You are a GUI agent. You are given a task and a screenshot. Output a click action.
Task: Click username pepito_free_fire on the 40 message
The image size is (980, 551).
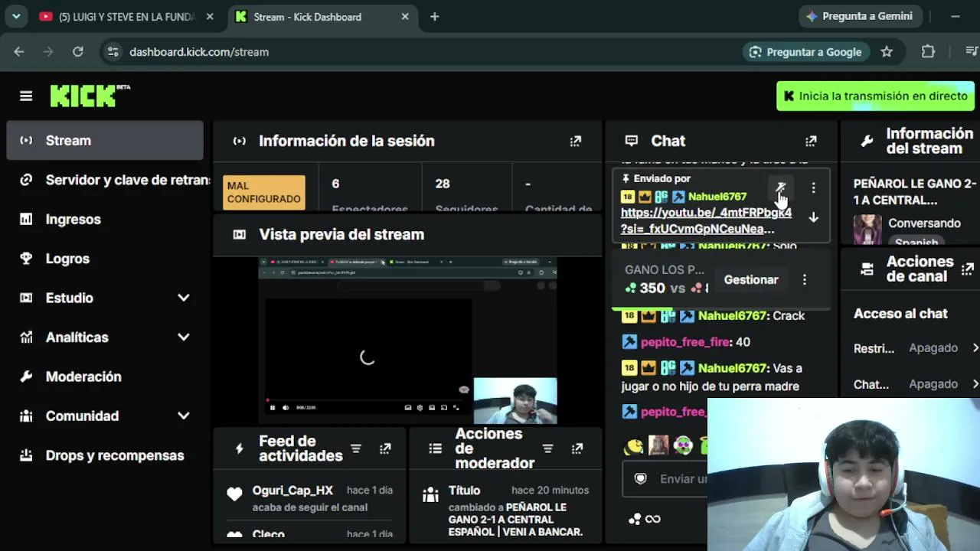(x=685, y=342)
